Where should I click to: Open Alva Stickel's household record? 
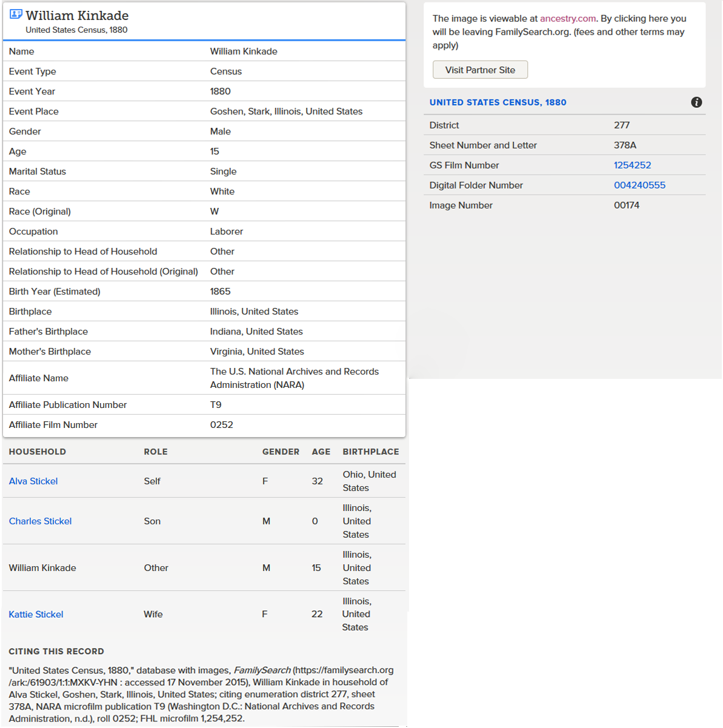(33, 481)
